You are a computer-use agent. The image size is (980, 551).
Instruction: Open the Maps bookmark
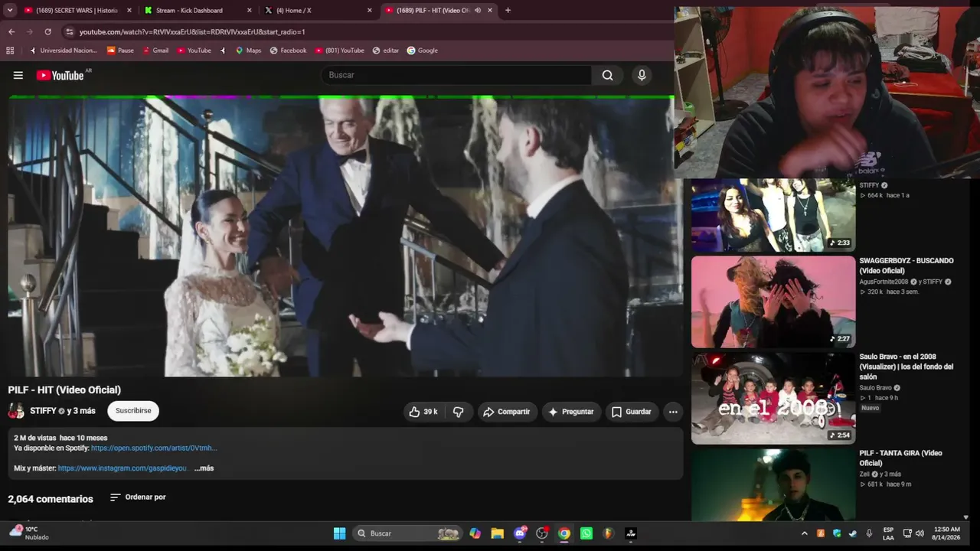point(248,51)
